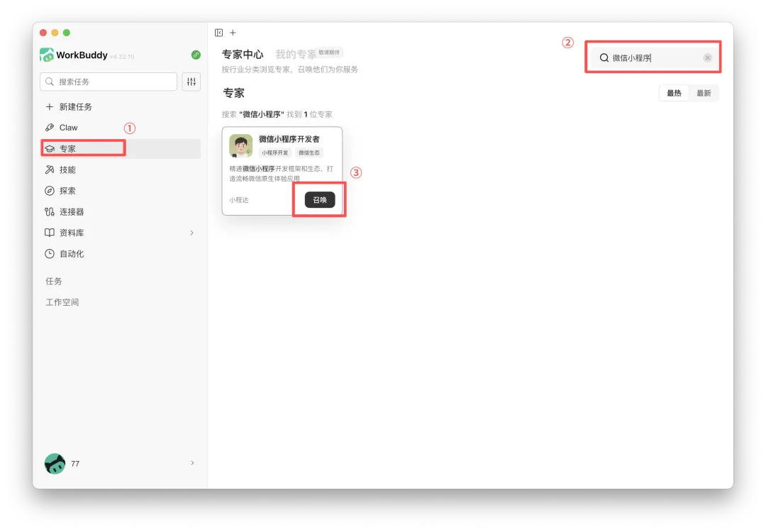
Task: Switch to the 专家中心 tab
Action: 243,54
